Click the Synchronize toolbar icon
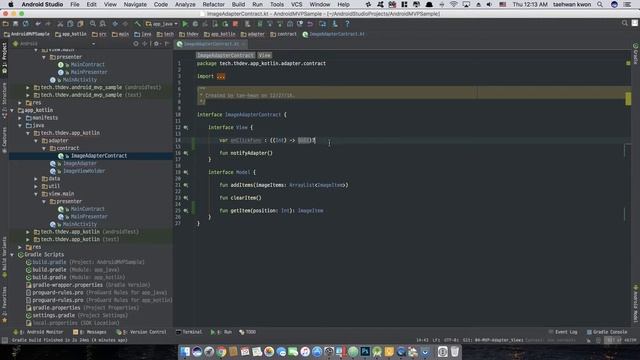Viewport: 640px width, 360px height. (26, 24)
